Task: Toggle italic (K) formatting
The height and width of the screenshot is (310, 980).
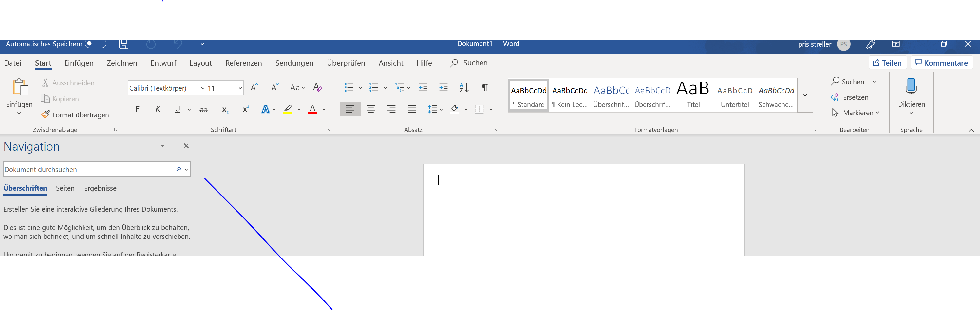Action: [158, 109]
